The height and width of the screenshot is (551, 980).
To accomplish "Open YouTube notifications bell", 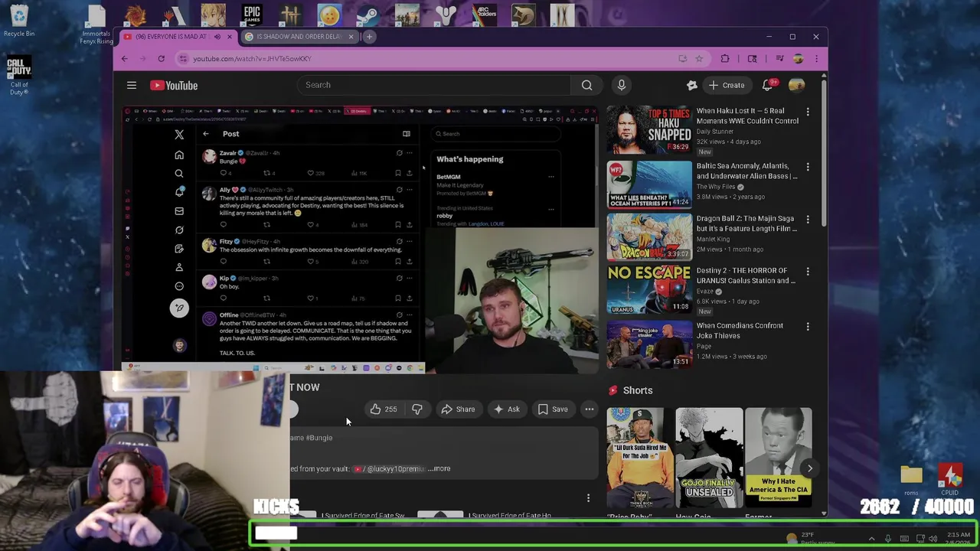I will 768,85.
